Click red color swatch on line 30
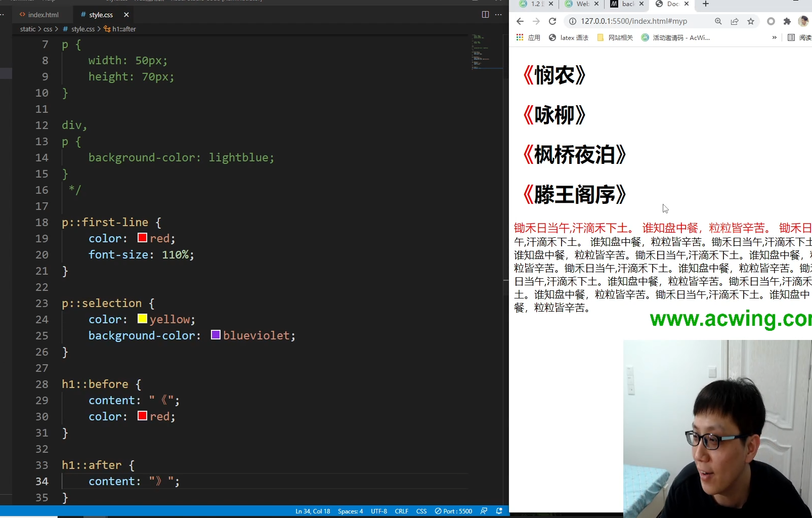 click(142, 415)
